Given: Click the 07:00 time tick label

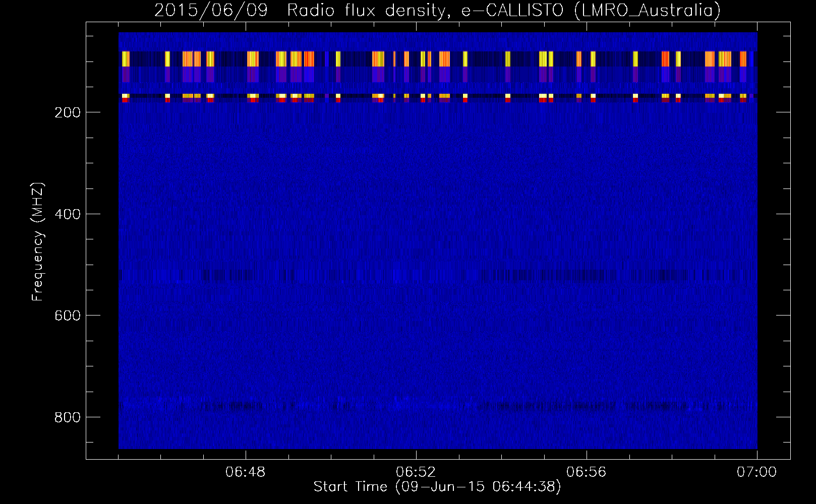Looking at the screenshot, I should click(x=757, y=472).
